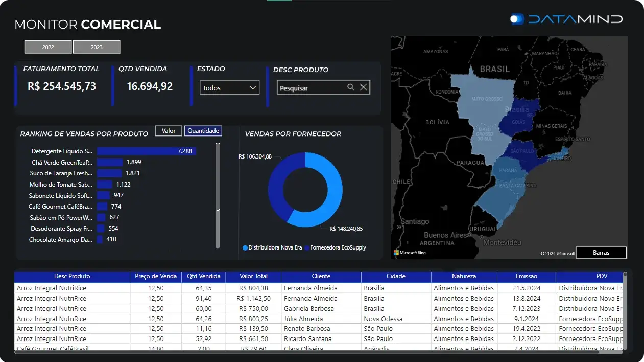The height and width of the screenshot is (362, 644).
Task: Click Distribuidora Nova Era legend marker
Action: (x=245, y=248)
